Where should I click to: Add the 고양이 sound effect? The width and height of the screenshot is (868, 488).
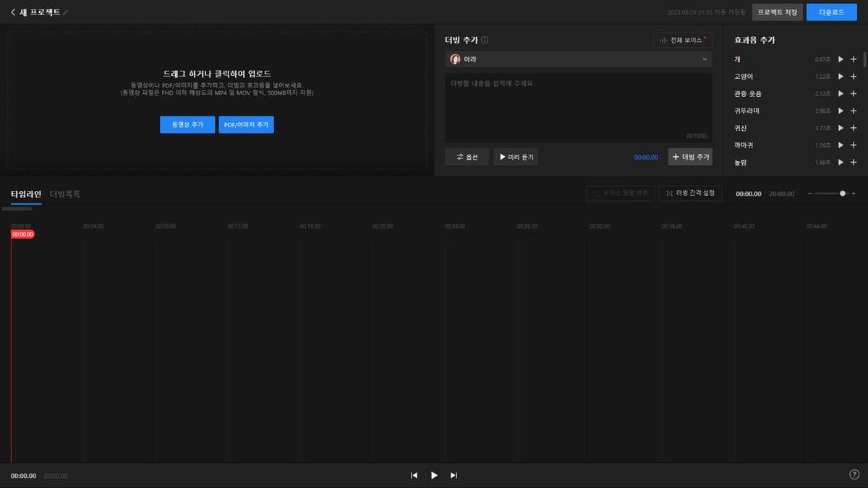[854, 77]
